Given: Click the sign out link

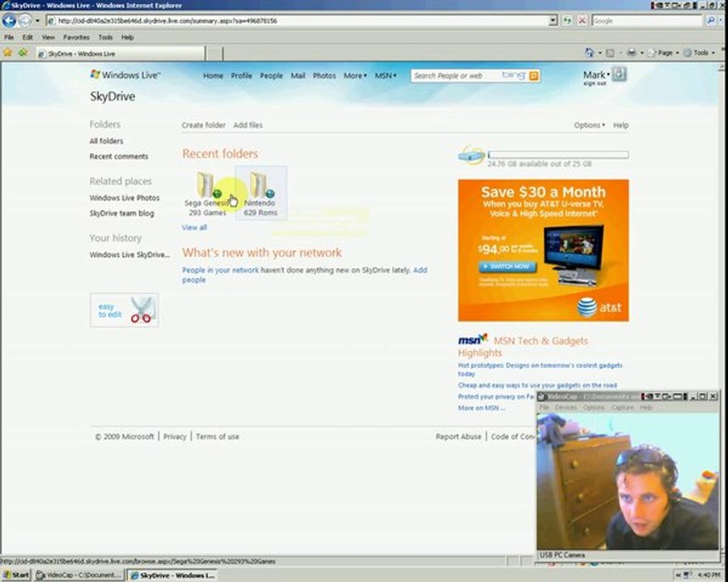Looking at the screenshot, I should [595, 83].
